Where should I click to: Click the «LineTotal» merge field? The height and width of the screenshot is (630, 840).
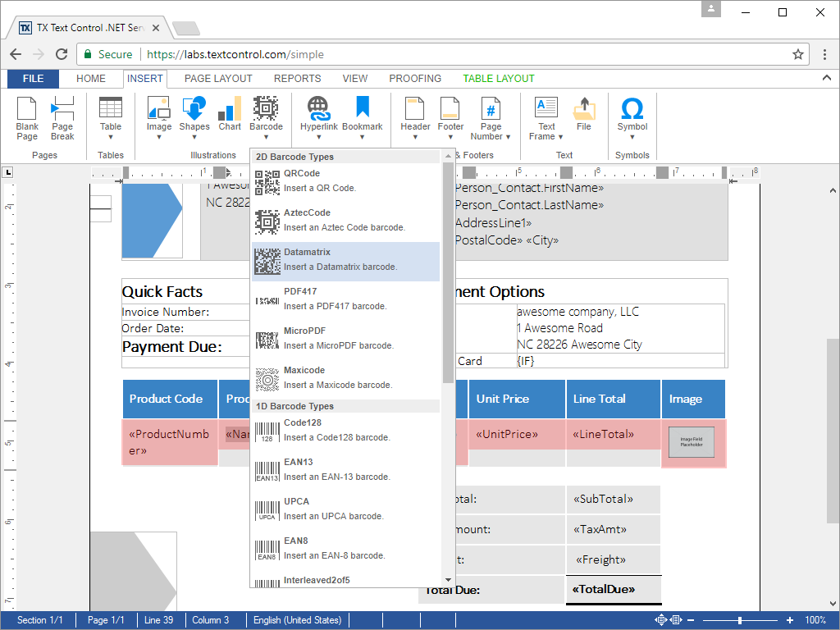pyautogui.click(x=603, y=434)
